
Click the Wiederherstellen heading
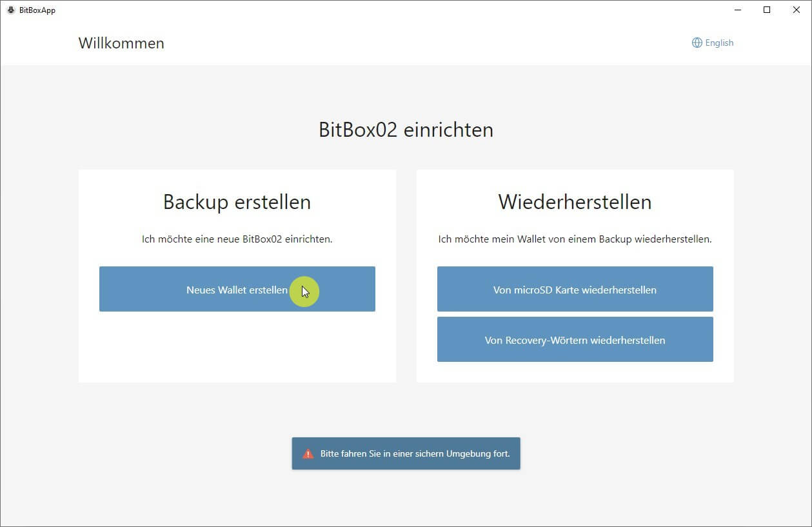(575, 202)
